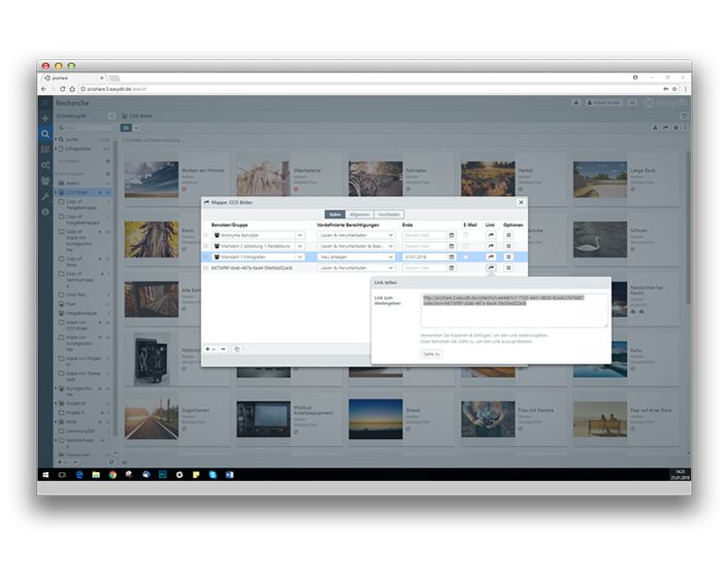Open options menu for b6736f8f token row

pyautogui.click(x=509, y=268)
